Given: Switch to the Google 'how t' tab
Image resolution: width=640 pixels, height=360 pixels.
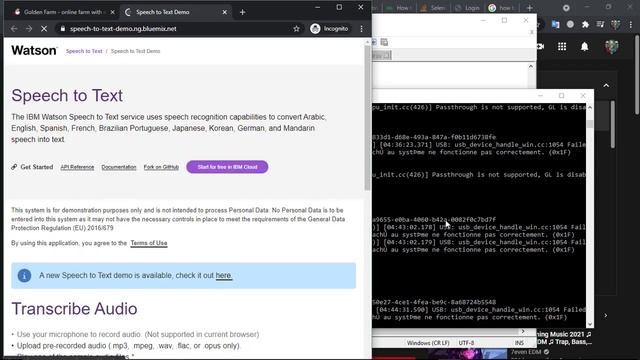Looking at the screenshot, I should pyautogui.click(x=502, y=8).
